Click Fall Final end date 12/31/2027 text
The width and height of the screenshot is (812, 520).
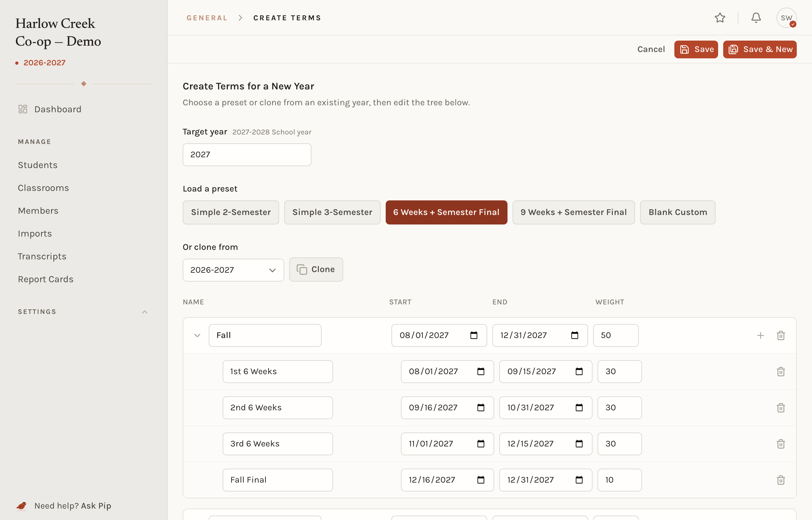[x=530, y=480]
